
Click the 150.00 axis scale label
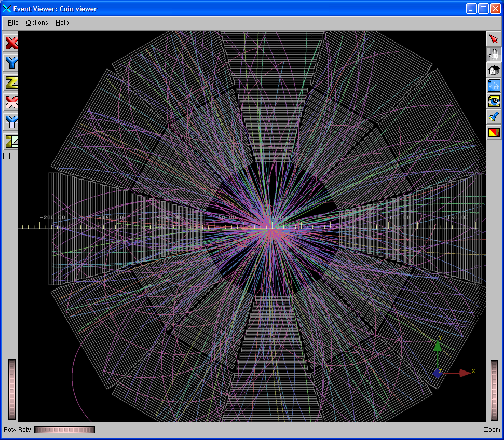click(457, 218)
